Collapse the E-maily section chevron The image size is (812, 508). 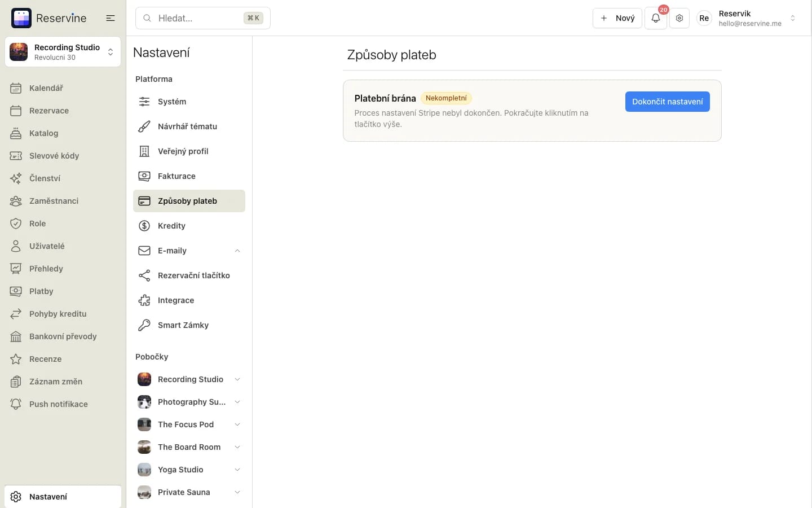coord(237,251)
